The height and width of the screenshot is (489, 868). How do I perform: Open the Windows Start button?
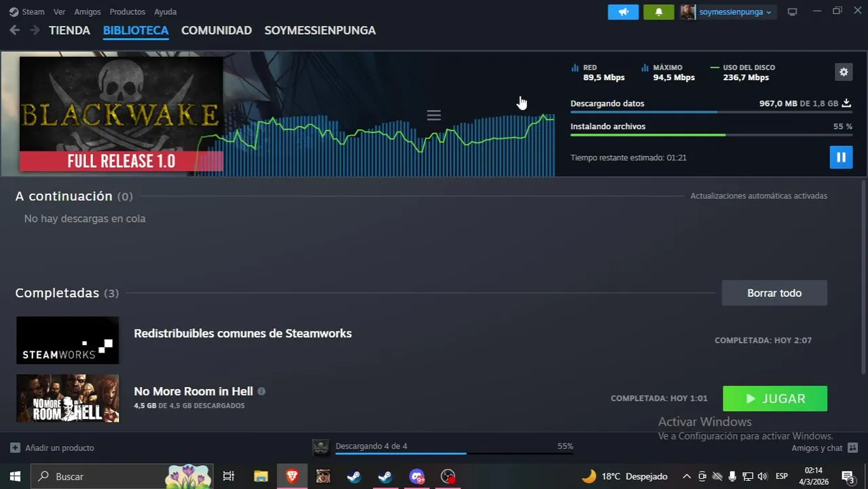click(15, 477)
